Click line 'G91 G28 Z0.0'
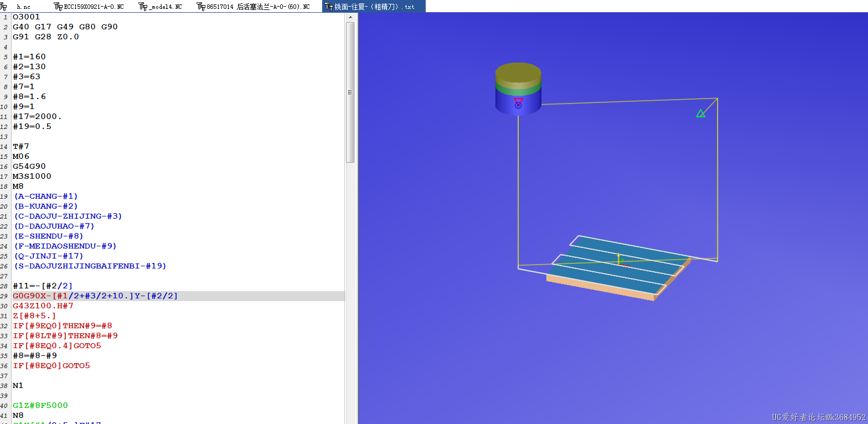Screen dimensions: 868x424 (x=46, y=37)
